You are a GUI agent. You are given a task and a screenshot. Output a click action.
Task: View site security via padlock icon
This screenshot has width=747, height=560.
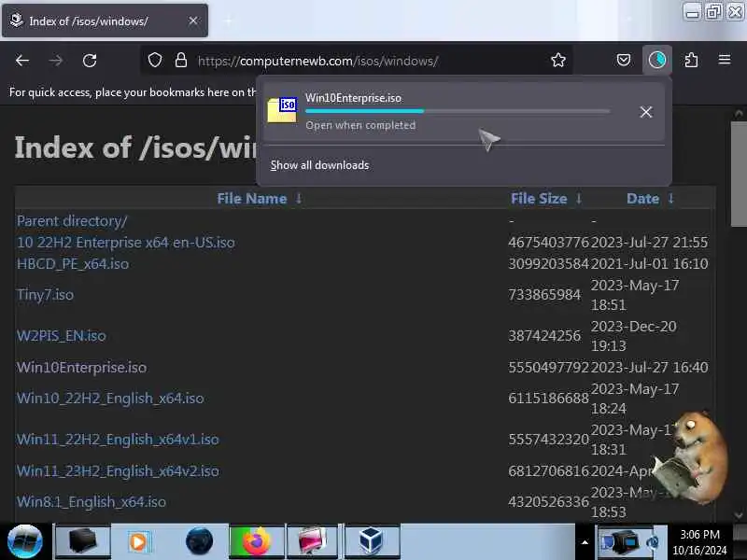[181, 61]
